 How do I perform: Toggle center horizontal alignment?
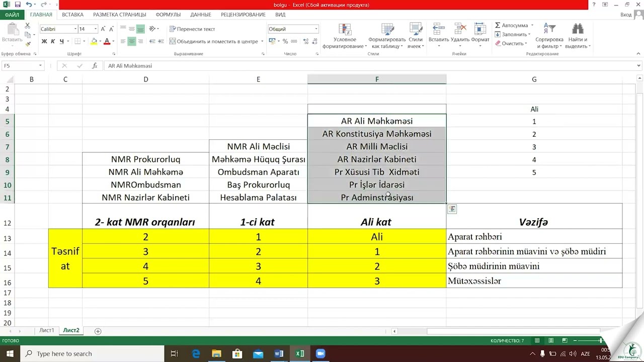click(x=131, y=41)
